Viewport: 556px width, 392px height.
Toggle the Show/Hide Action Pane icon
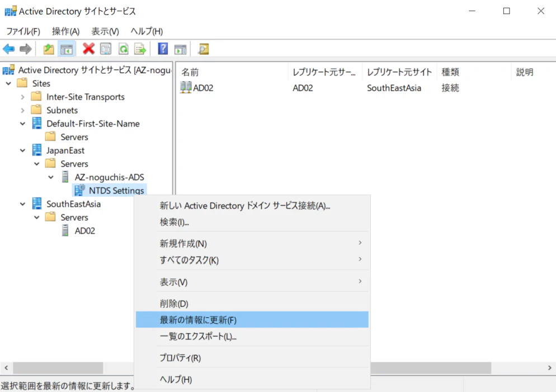pyautogui.click(x=181, y=50)
